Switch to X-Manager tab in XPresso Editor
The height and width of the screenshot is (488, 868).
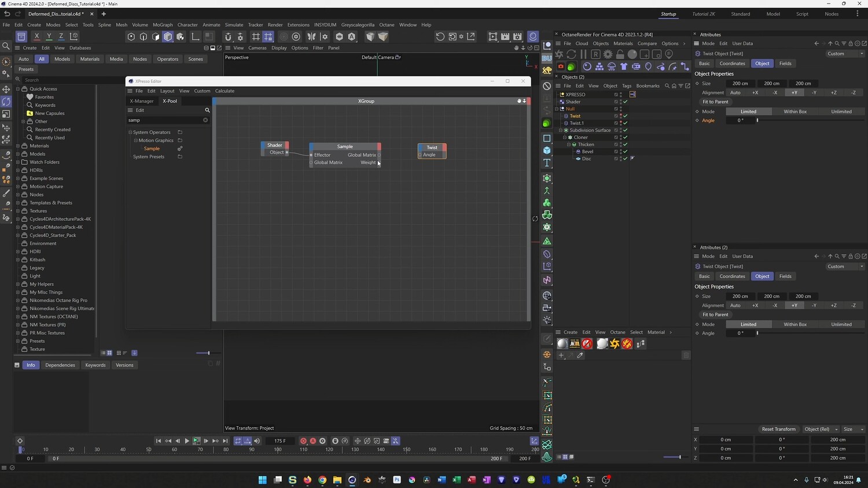point(142,101)
